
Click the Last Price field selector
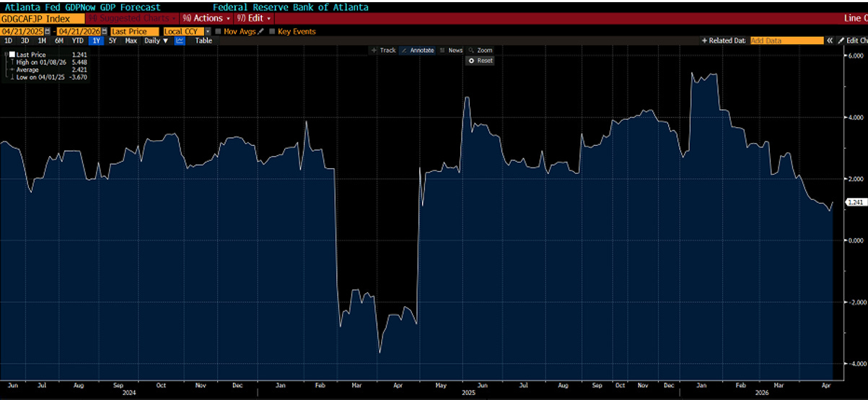tap(134, 32)
